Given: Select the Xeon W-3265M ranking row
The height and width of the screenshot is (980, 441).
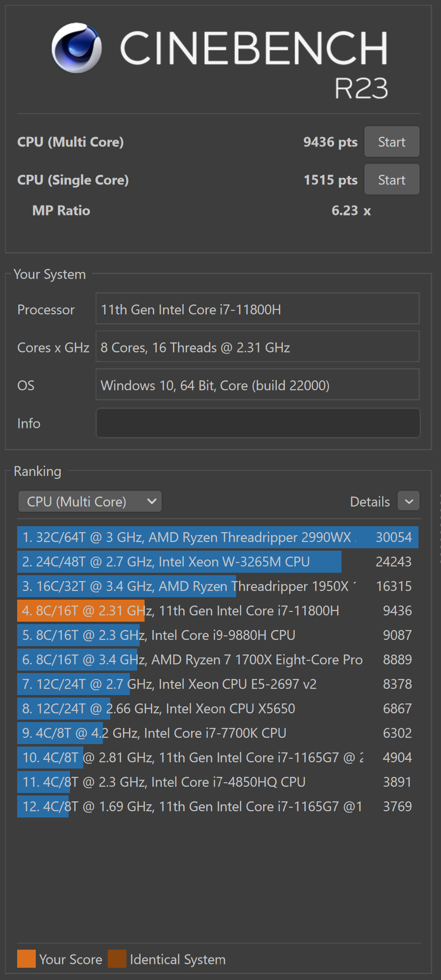Looking at the screenshot, I should pyautogui.click(x=217, y=561).
